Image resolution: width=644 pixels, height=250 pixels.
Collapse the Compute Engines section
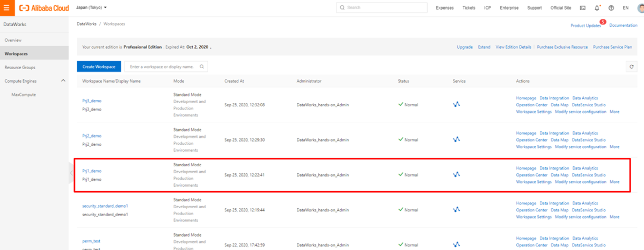pos(63,80)
